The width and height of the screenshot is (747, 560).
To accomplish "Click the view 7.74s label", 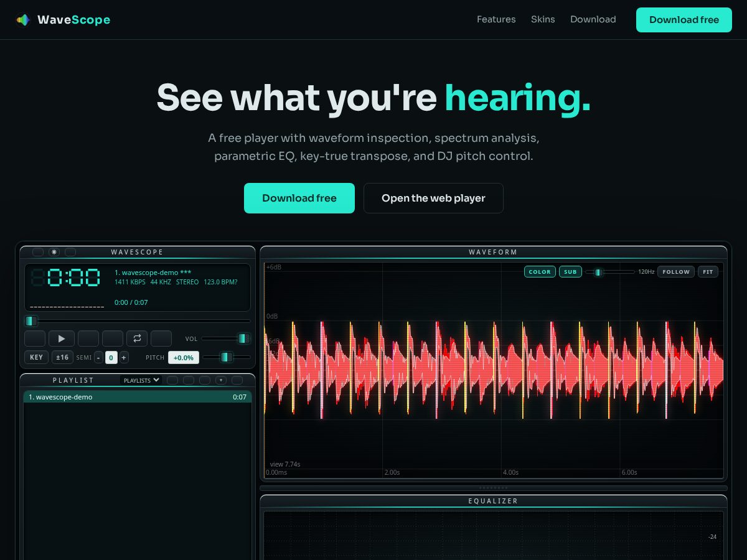I will click(x=285, y=464).
